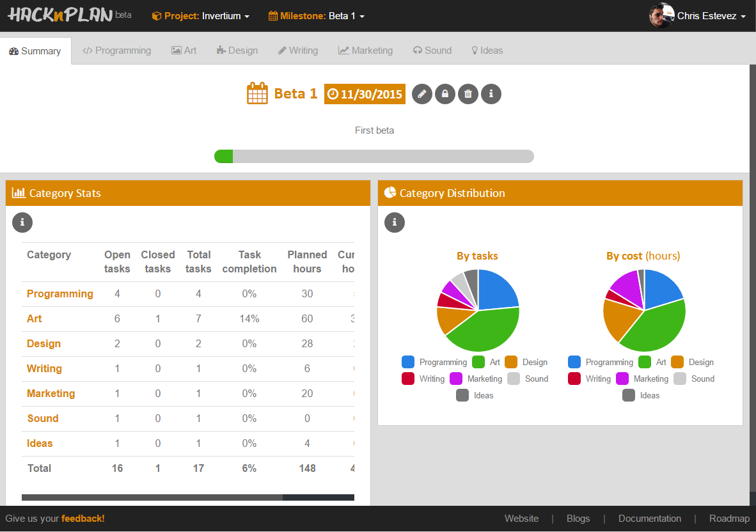
Task: Open the feedback link in the footer
Action: tap(83, 519)
